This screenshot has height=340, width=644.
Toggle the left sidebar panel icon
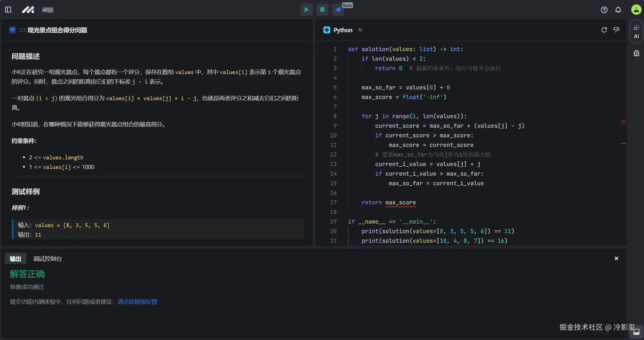tap(8, 10)
